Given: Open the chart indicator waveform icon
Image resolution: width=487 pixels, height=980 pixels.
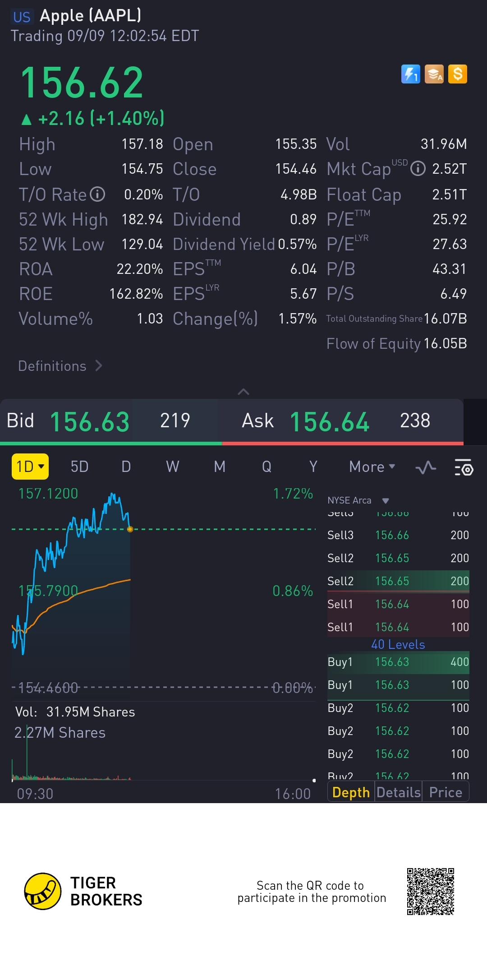Looking at the screenshot, I should (425, 467).
